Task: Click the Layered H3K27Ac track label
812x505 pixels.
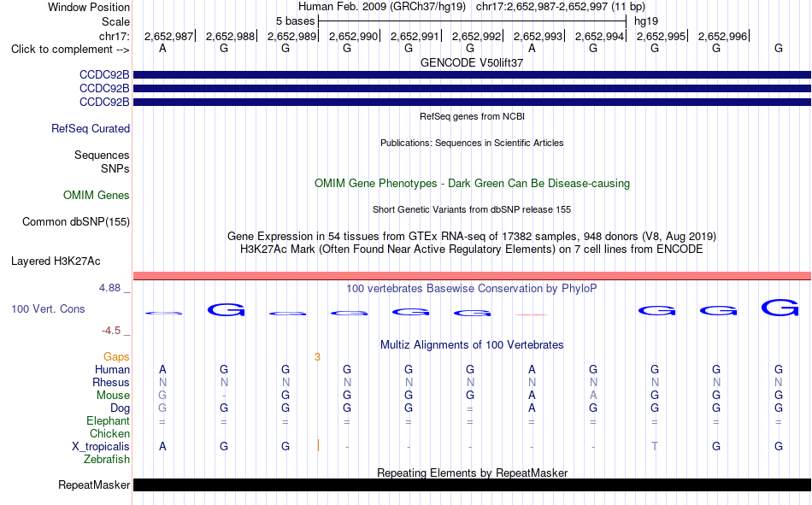Action: click(x=56, y=261)
